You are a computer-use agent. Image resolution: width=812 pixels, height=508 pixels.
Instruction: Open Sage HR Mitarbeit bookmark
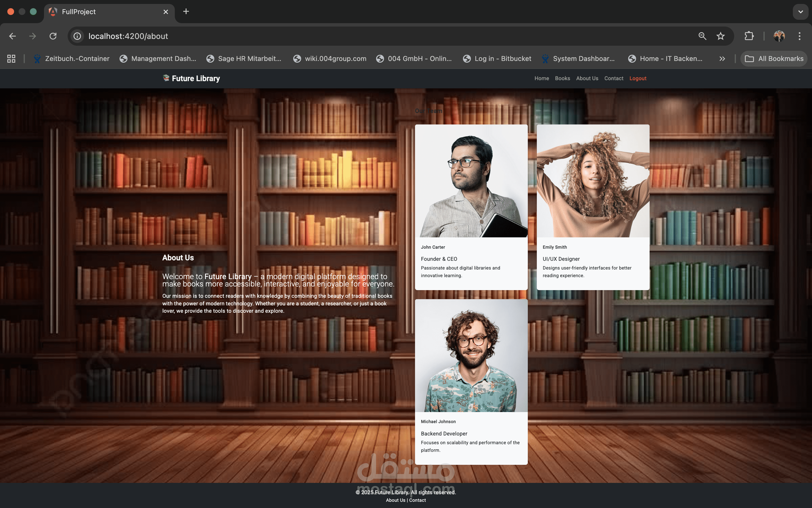244,58
